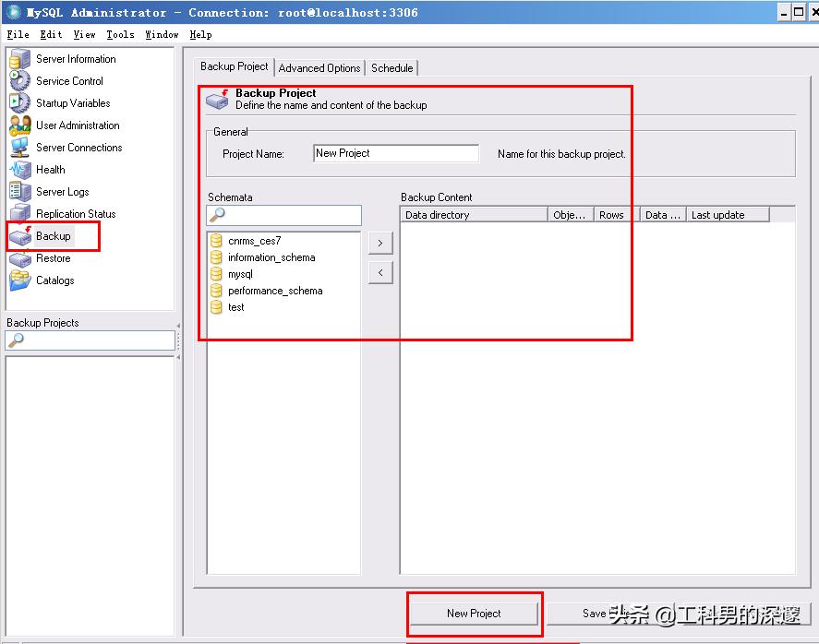Click the Data ... column header
The height and width of the screenshot is (644, 819).
coord(663,214)
